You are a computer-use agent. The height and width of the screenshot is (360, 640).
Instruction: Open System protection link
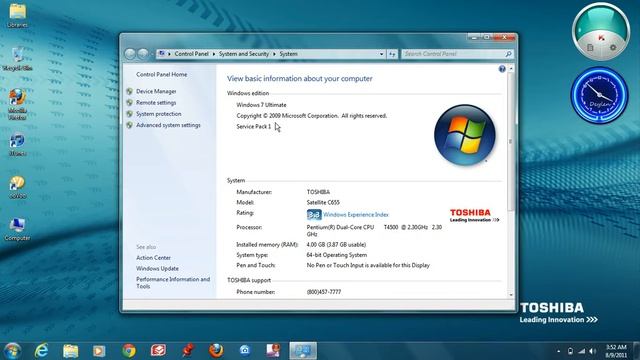tap(158, 114)
